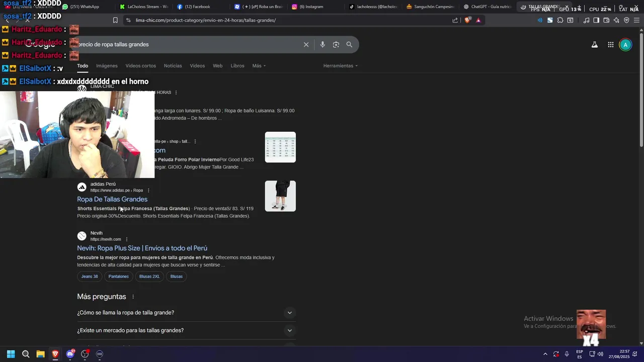Open Ropa De Tallas Grandes adidas link
Viewport: 644px width, 362px height.
click(x=112, y=199)
